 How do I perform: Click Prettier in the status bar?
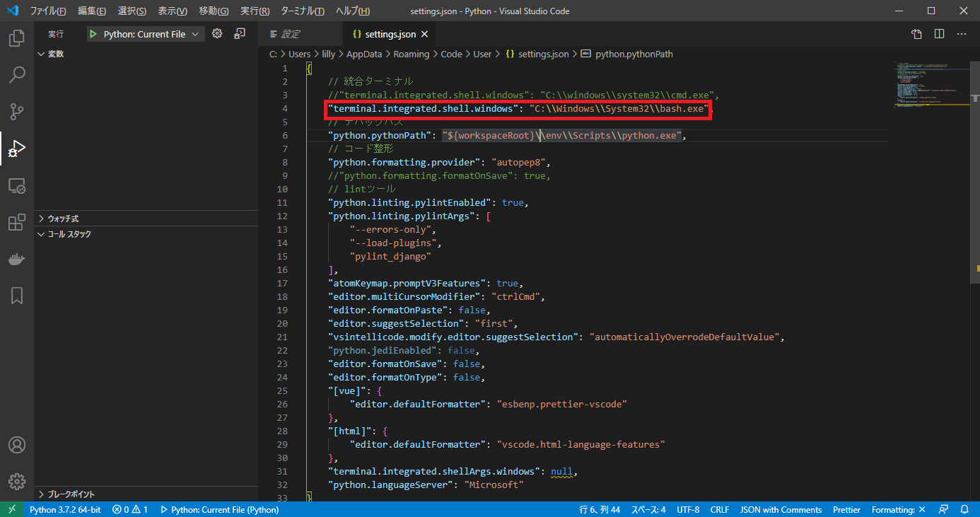pos(846,509)
